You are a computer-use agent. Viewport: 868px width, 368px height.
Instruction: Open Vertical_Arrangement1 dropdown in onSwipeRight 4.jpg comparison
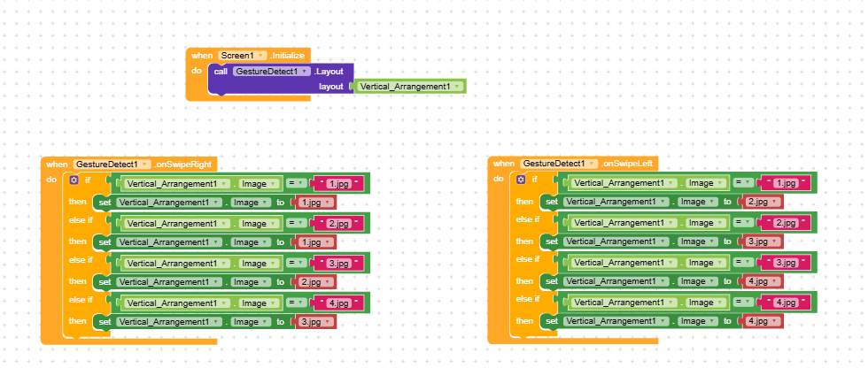point(176,303)
